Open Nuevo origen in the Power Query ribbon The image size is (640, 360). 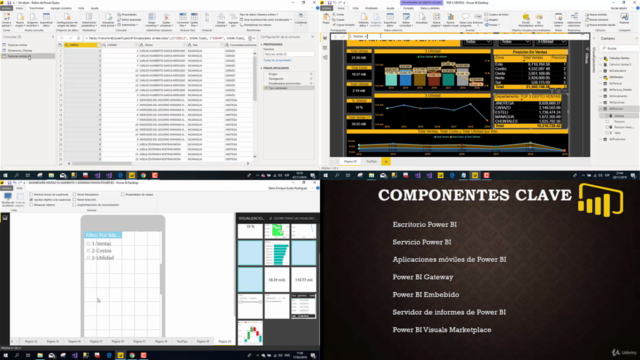point(20,20)
